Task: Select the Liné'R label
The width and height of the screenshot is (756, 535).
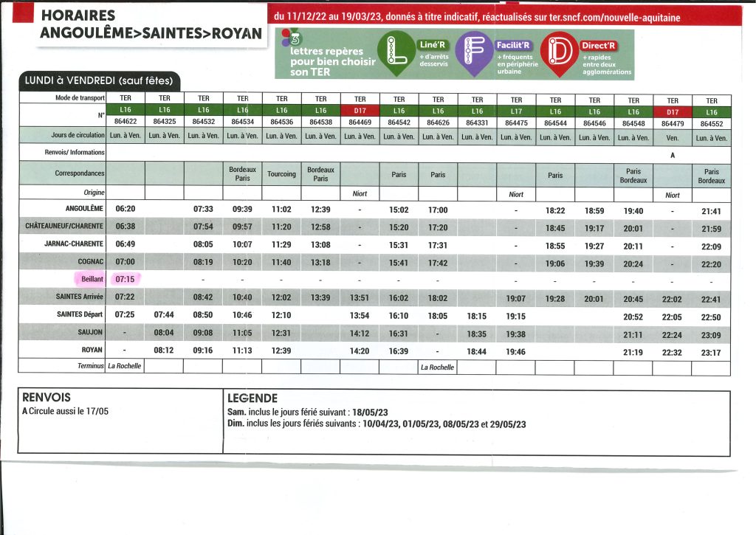Action: pos(432,45)
